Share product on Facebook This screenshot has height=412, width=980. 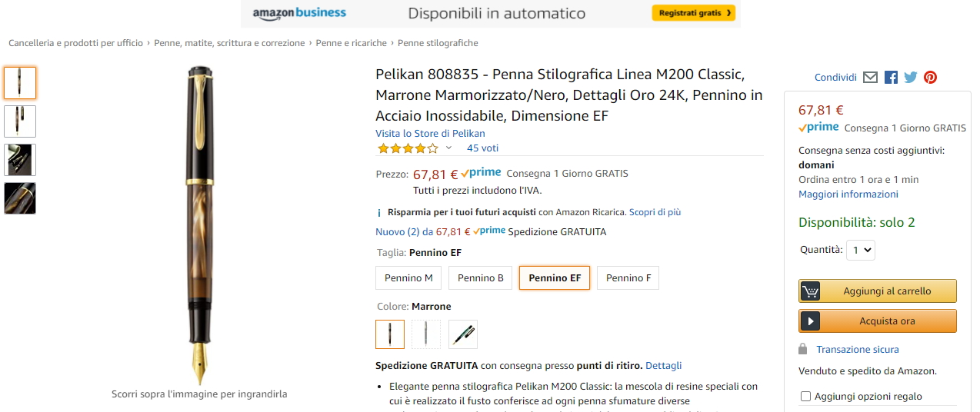point(891,77)
